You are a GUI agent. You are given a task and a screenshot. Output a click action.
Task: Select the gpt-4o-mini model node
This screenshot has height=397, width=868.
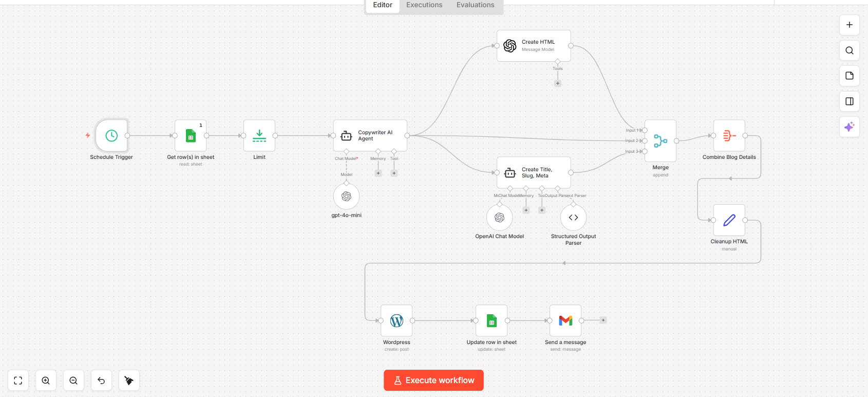[x=346, y=196]
